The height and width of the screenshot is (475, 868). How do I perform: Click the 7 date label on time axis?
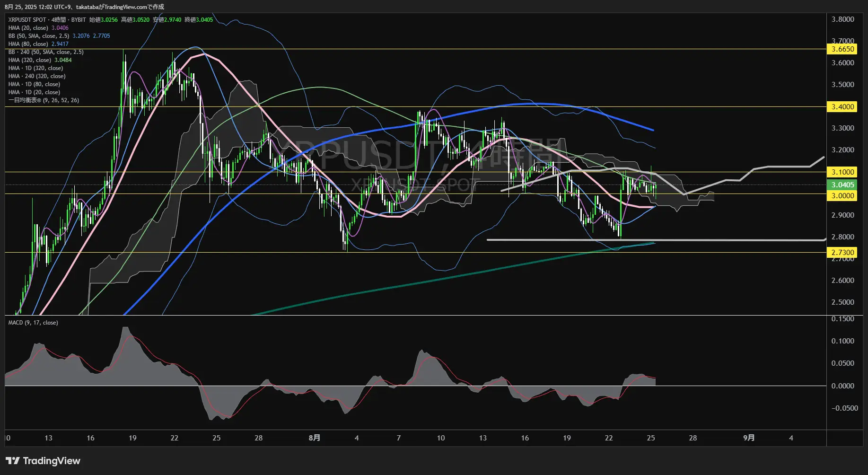(399, 438)
